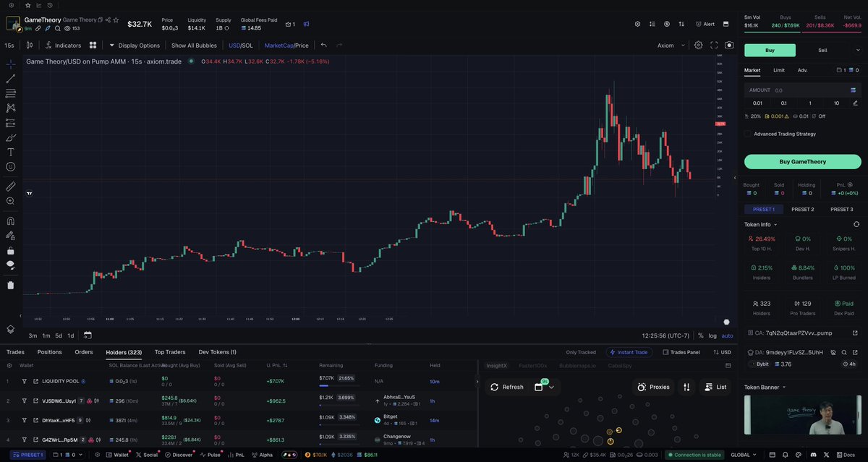This screenshot has width=868, height=462.
Task: Refresh the Token Info section
Action: pyautogui.click(x=856, y=224)
